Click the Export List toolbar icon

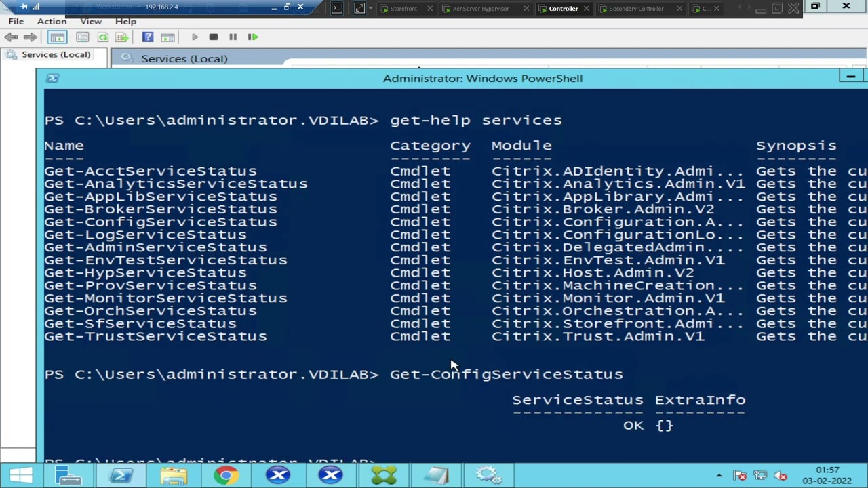[122, 37]
